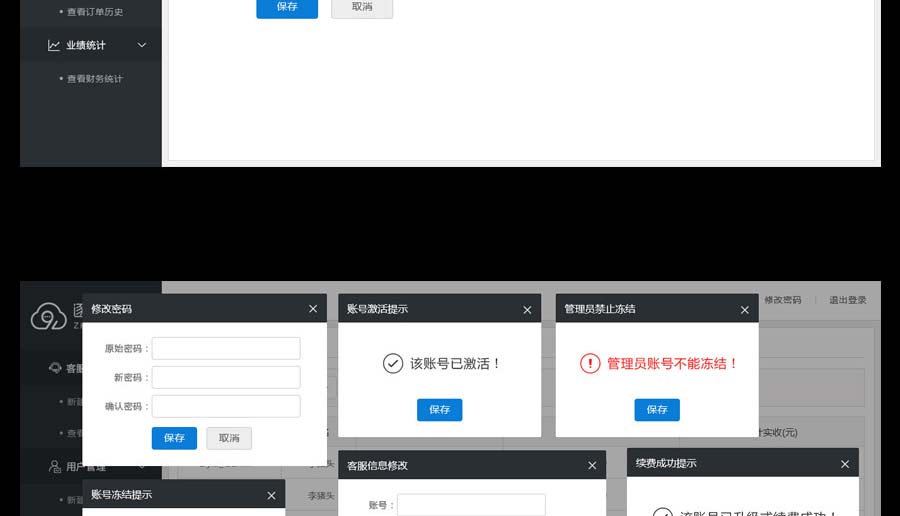
Task: Collapse the 业绩统计 section chevron
Action: 141,45
